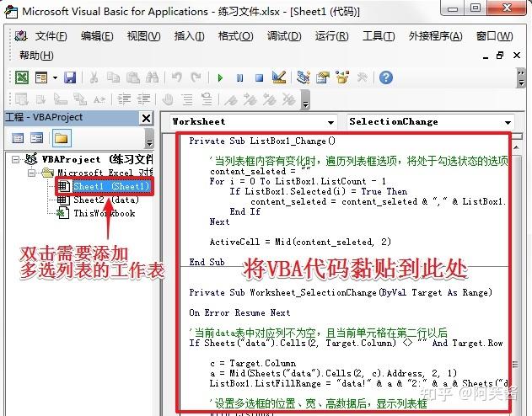Click the VBA application icon in the menu bar
This screenshot has height=416, width=532.
coord(21,35)
